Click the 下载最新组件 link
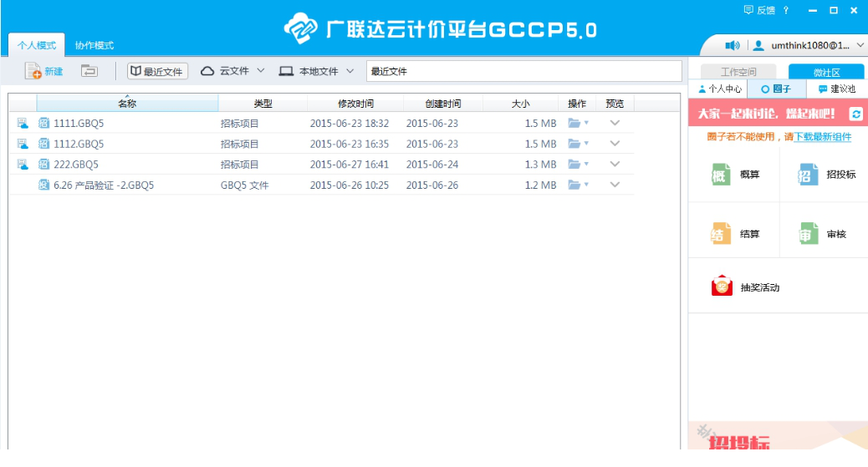Image resolution: width=868 pixels, height=467 pixels. point(822,137)
